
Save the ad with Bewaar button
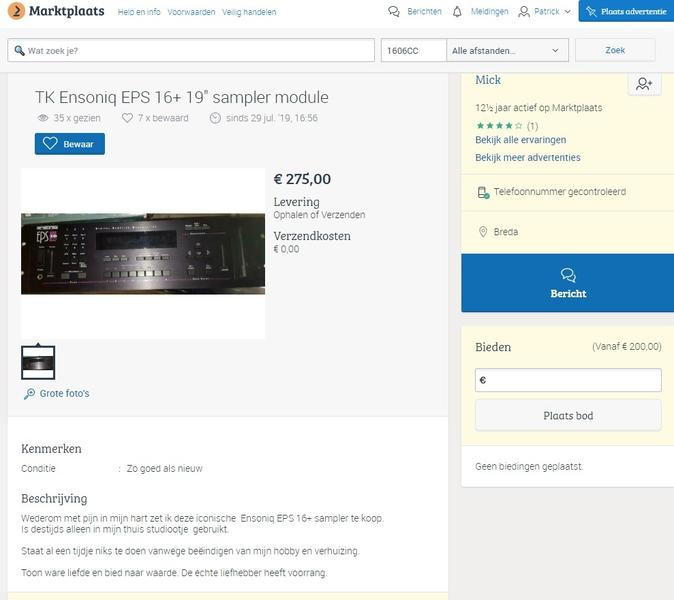tap(70, 144)
